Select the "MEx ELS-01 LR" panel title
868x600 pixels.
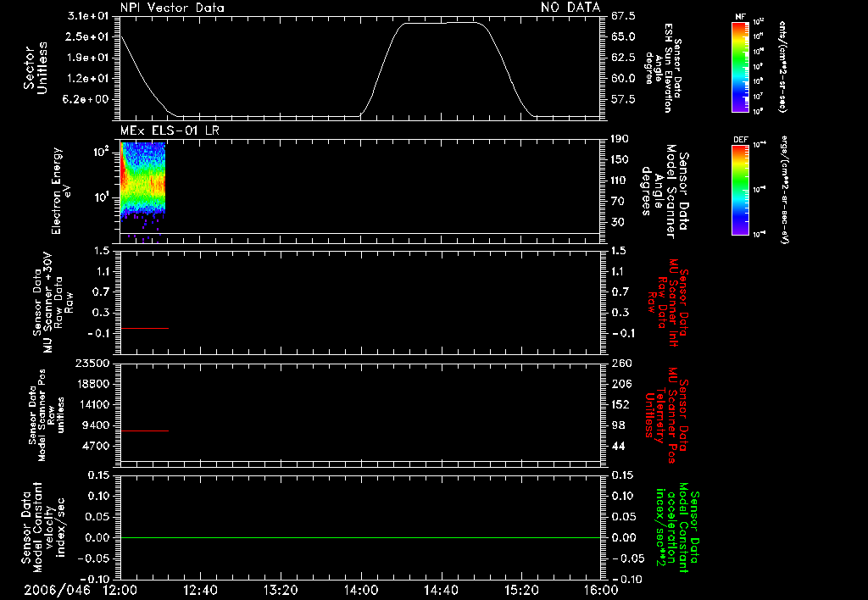pyautogui.click(x=170, y=131)
